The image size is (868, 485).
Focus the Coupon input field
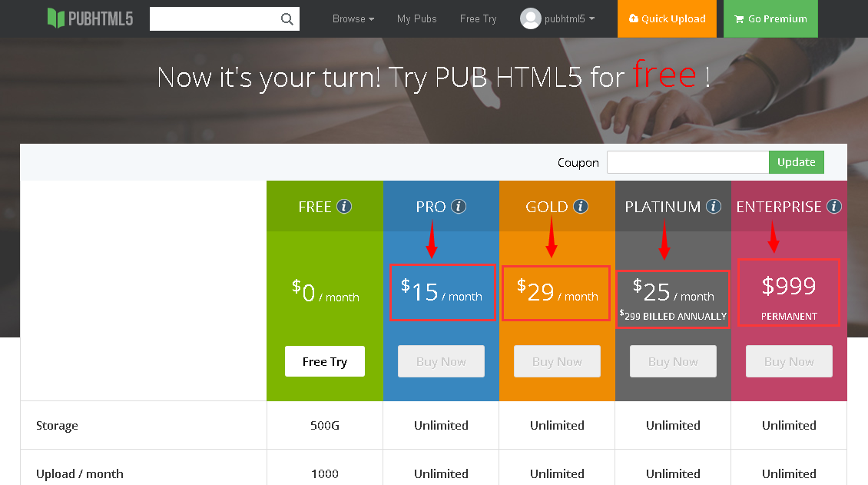tap(688, 162)
